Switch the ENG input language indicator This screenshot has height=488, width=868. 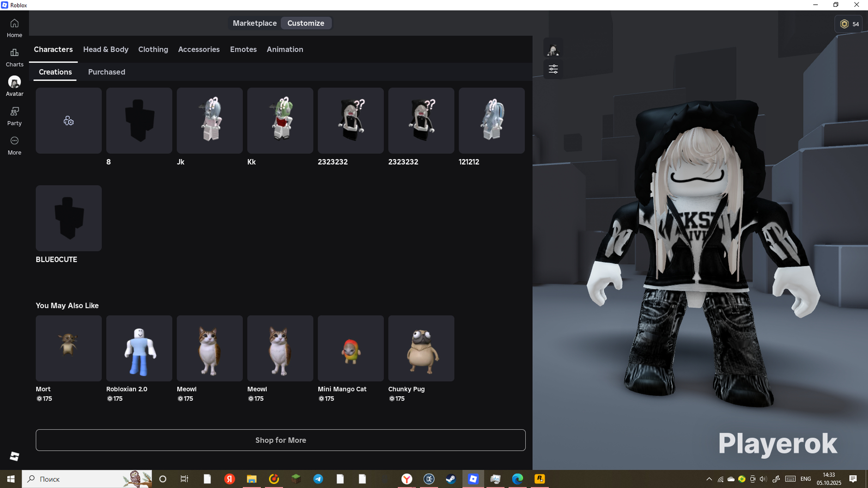point(806,479)
